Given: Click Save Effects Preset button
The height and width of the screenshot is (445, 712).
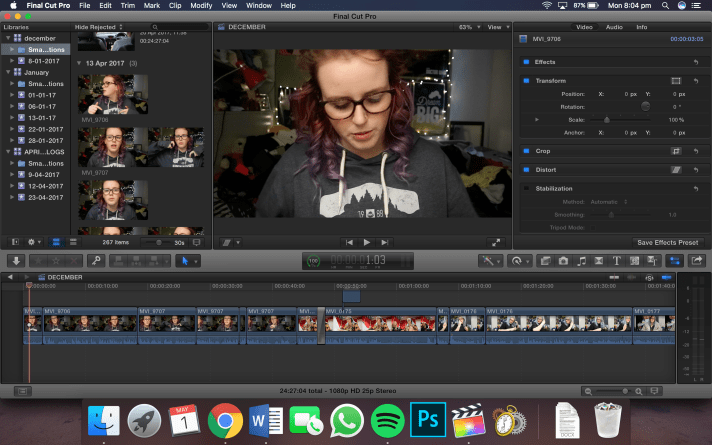Looking at the screenshot, I should [x=668, y=242].
